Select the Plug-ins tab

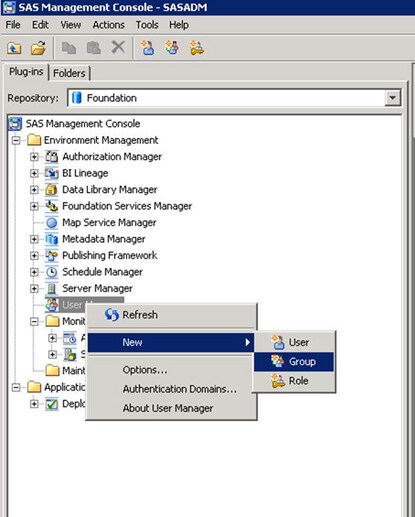(26, 72)
